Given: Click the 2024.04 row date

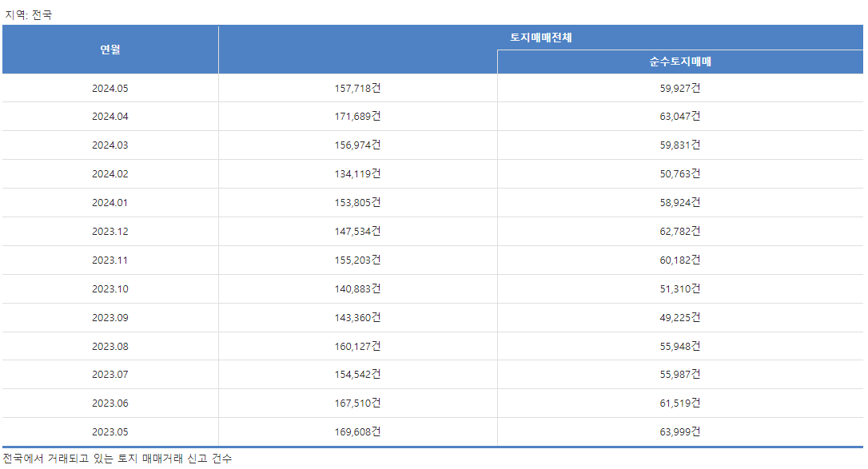Looking at the screenshot, I should (x=110, y=117).
